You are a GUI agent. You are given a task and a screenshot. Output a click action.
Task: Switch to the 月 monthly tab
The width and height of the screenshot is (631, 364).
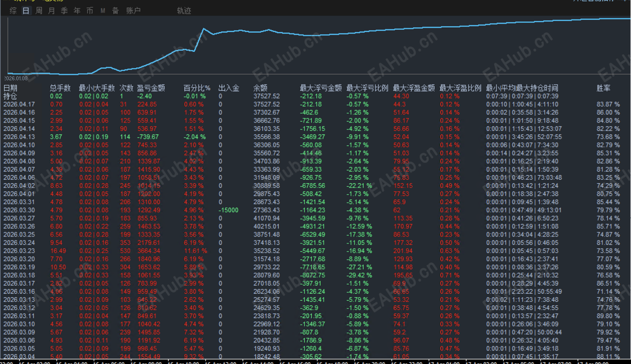(52, 11)
